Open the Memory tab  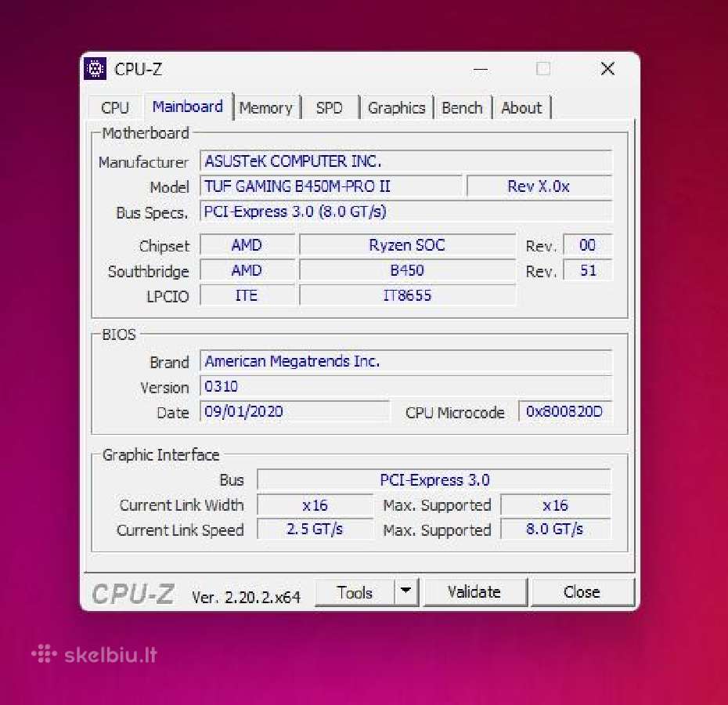click(266, 108)
